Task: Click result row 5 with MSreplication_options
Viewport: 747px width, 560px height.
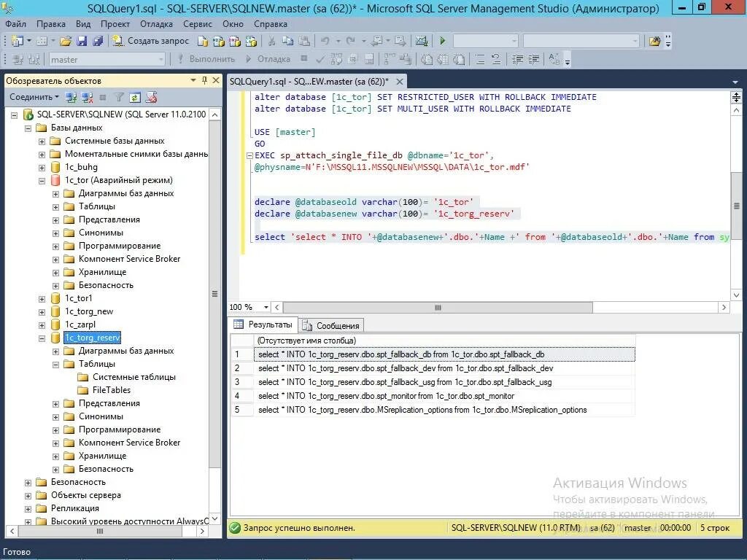Action: 433,410
